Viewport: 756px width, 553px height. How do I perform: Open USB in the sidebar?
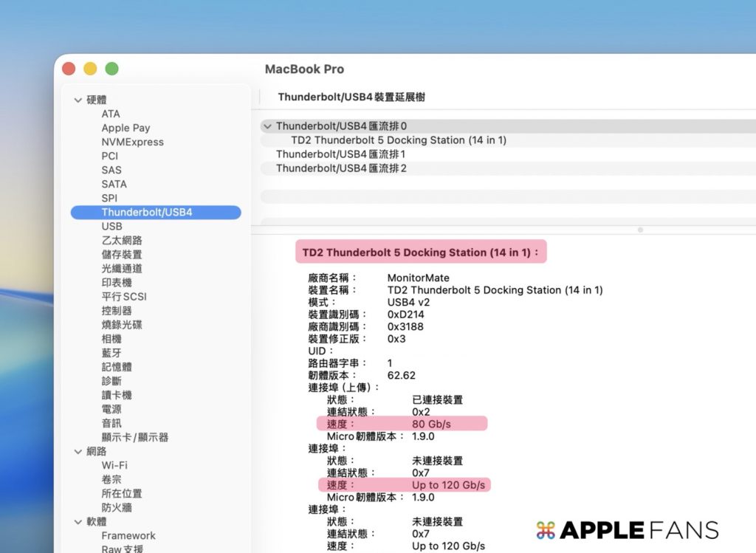tap(112, 226)
